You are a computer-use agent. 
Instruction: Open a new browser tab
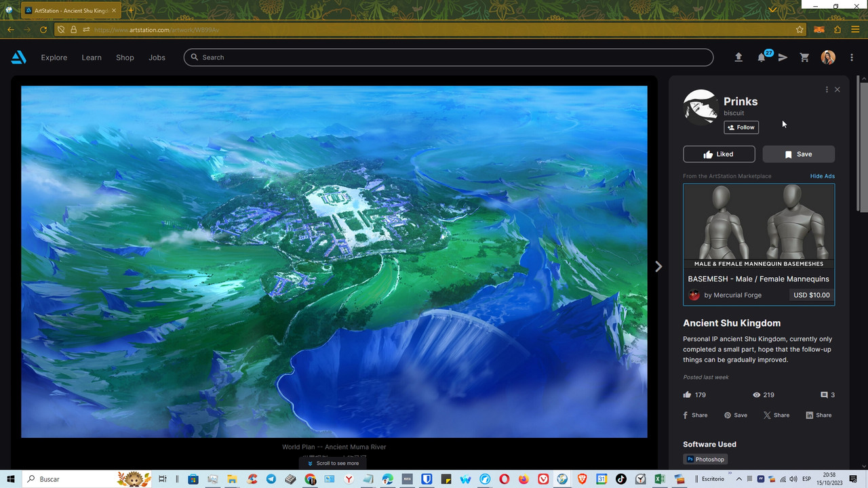tap(131, 10)
